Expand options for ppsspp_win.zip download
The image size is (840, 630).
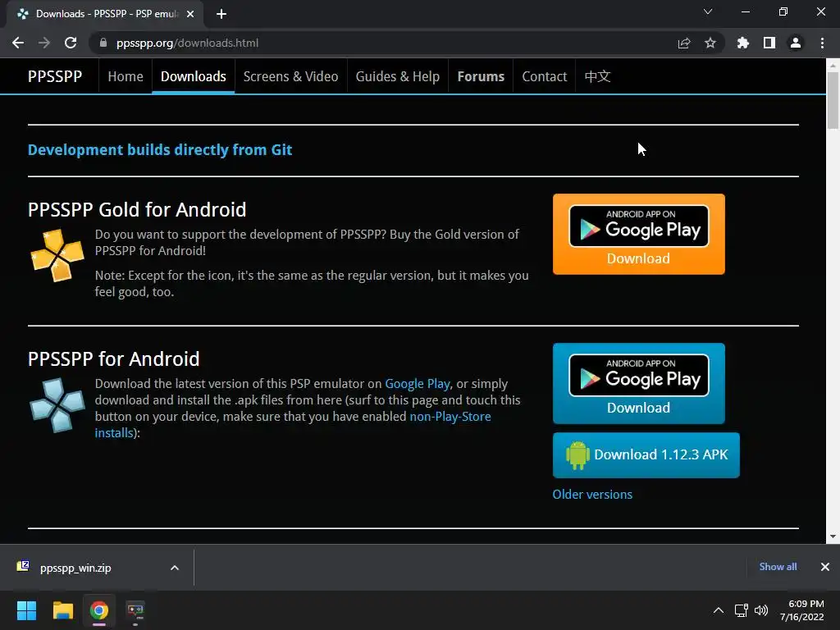[175, 568]
